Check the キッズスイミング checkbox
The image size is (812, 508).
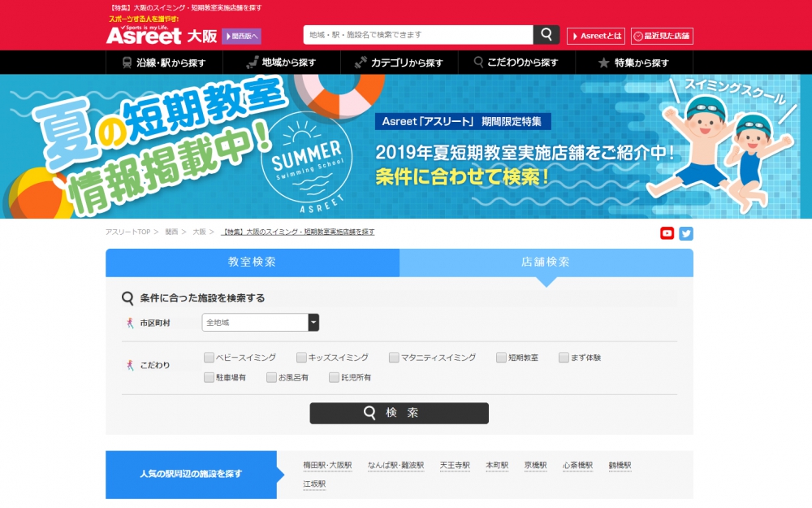pos(301,357)
